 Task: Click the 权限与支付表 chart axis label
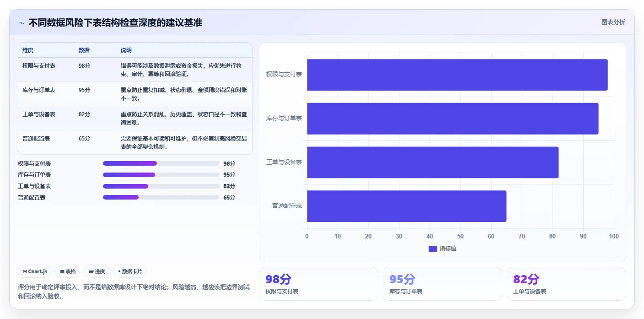[284, 74]
